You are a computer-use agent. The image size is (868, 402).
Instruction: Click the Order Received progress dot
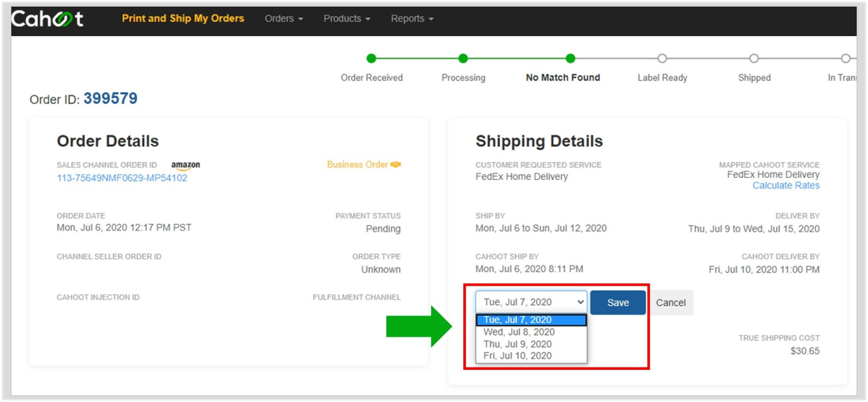[x=372, y=59]
